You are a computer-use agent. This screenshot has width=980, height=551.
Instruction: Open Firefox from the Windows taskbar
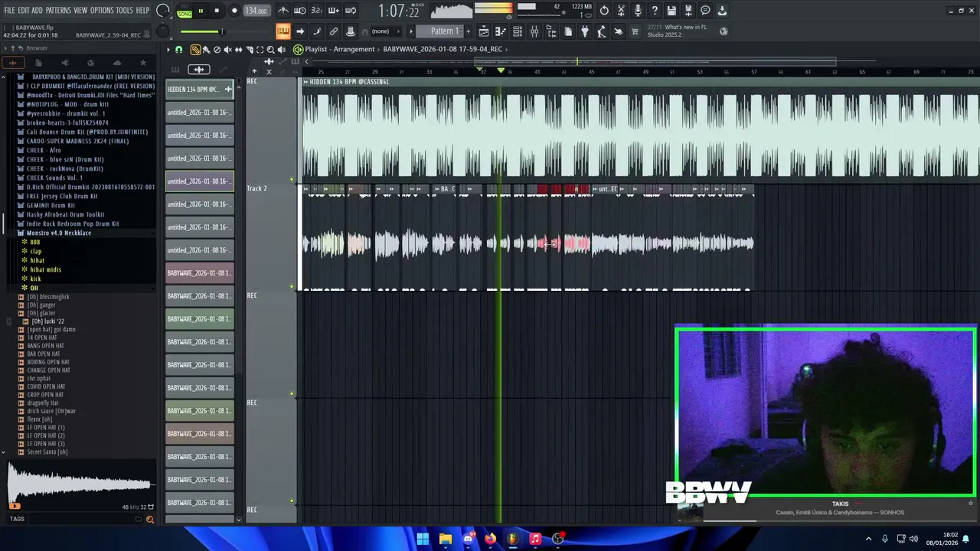(491, 539)
